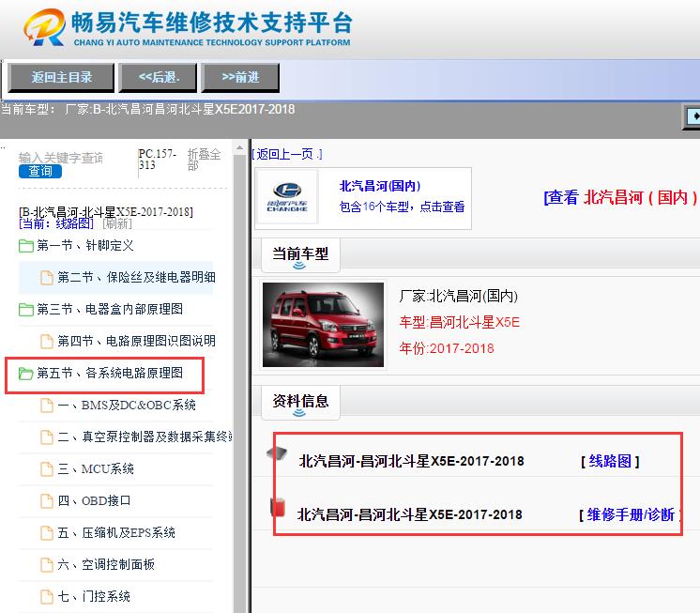Open 一、BMS及DC&OBC系统
The image size is (700, 613).
pyautogui.click(x=127, y=405)
